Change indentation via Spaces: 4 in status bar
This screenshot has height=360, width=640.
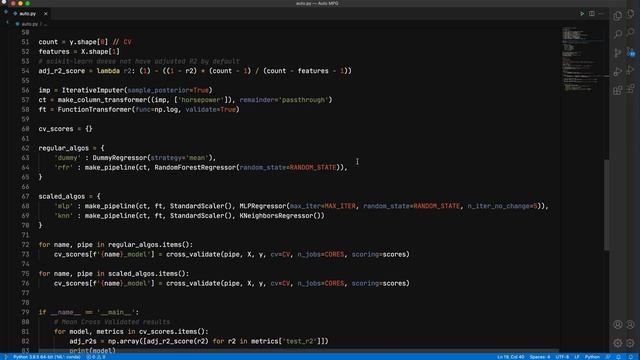click(x=540, y=357)
